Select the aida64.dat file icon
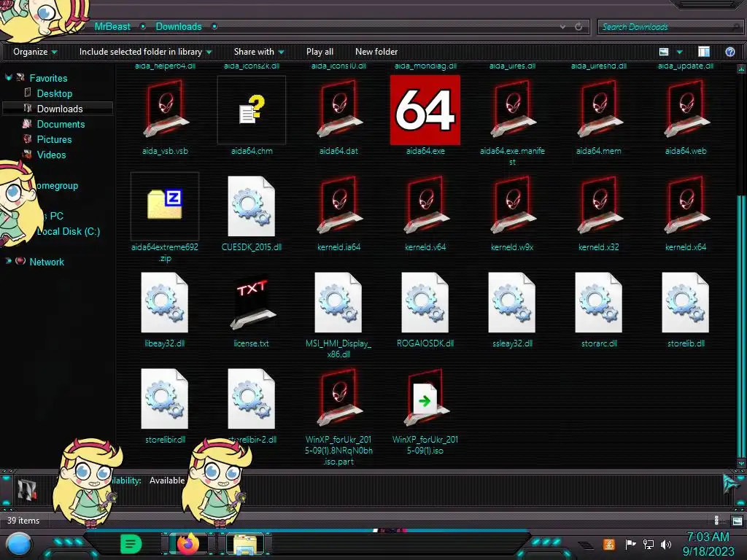 pos(338,110)
